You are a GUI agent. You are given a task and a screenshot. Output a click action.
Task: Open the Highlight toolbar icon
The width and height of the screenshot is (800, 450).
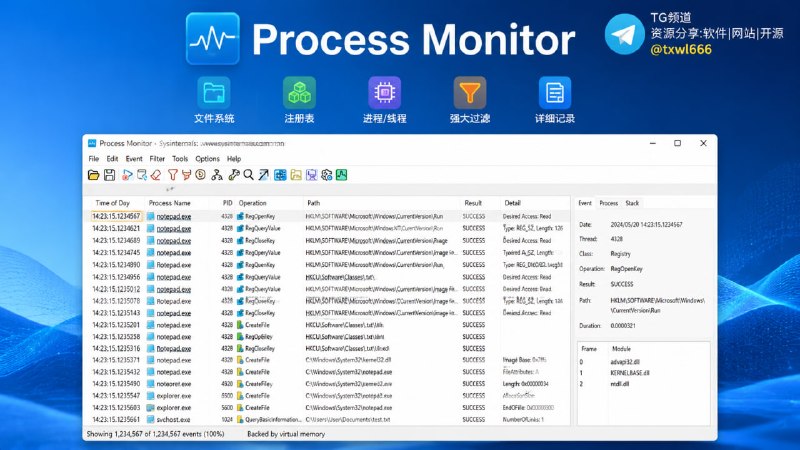(186, 175)
